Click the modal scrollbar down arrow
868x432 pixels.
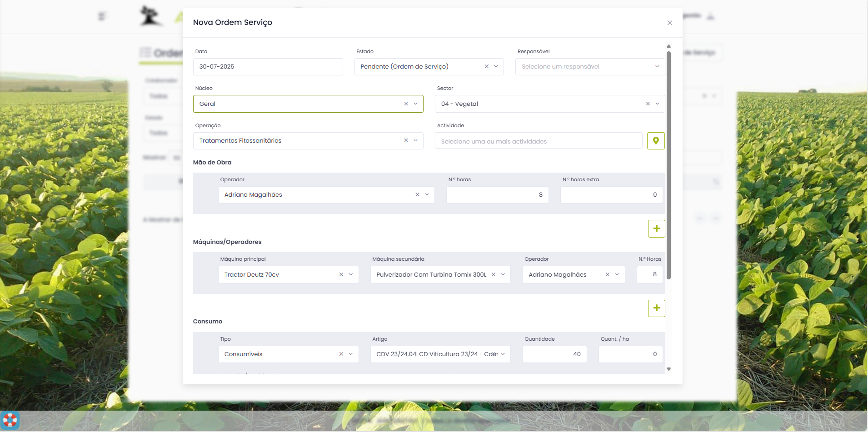(x=668, y=369)
